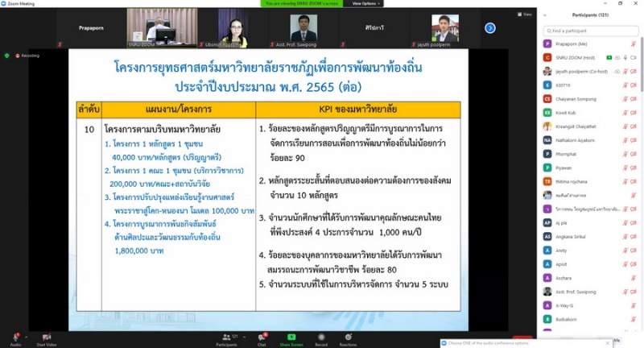Viewport: 644px width, 348px height.
Task: Unmute using the Audio microphone icon
Action: click(x=14, y=337)
